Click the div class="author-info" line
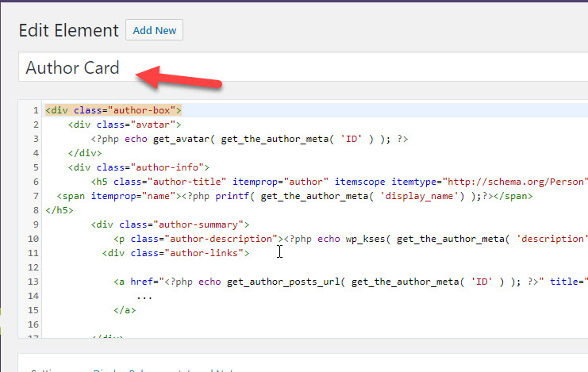Image resolution: width=588 pixels, height=372 pixels. click(139, 167)
